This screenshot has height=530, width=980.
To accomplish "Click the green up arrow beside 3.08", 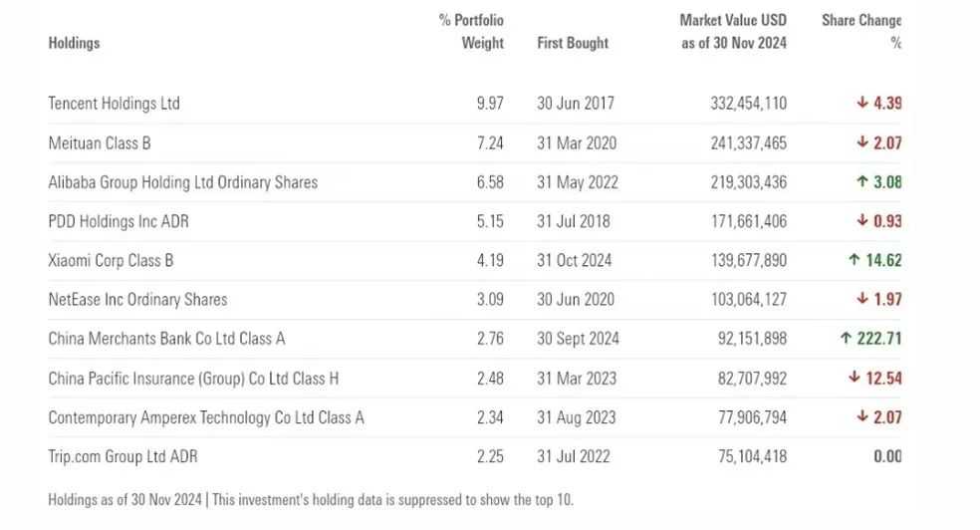I will (861, 182).
